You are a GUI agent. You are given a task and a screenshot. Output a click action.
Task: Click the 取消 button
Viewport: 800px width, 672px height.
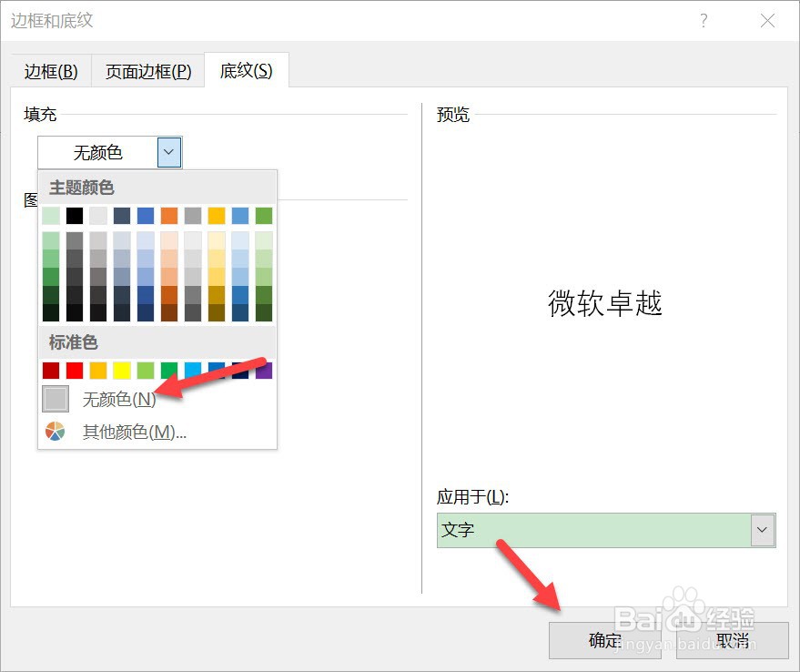[x=734, y=640]
